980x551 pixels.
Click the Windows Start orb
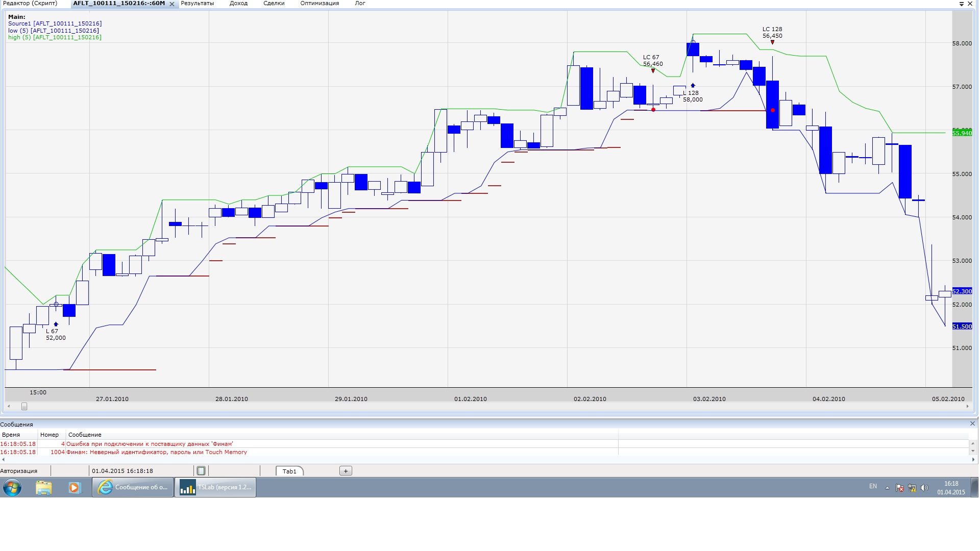click(x=12, y=488)
